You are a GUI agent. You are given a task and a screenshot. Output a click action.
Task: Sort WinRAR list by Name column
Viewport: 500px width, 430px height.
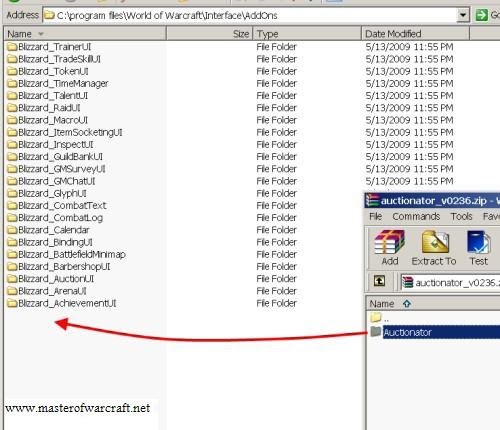coord(433,304)
